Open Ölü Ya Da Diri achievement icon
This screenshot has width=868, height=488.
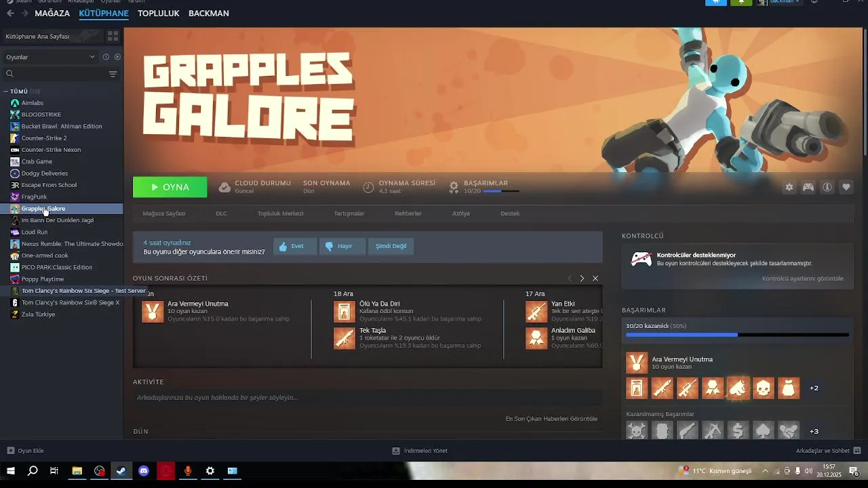(344, 312)
